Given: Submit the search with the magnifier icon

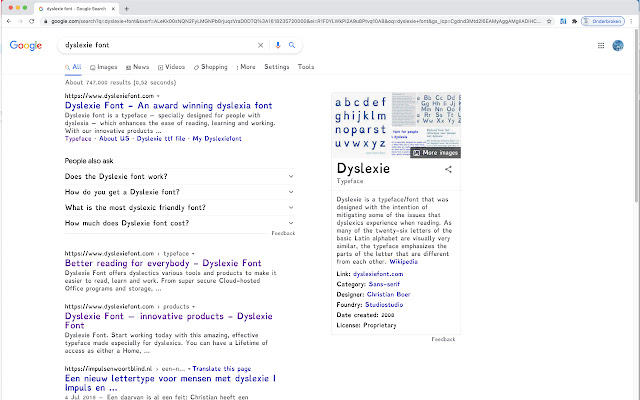Looking at the screenshot, I should (x=292, y=45).
